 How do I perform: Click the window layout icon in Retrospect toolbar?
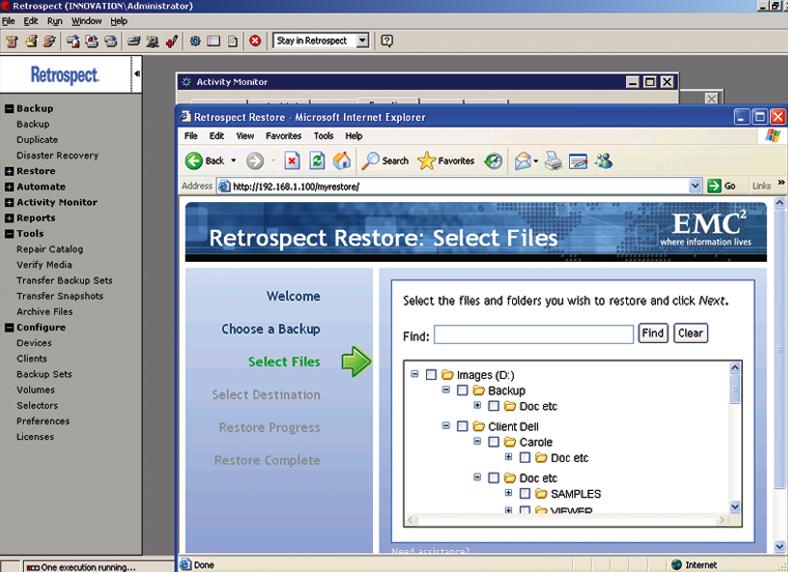pyautogui.click(x=214, y=41)
